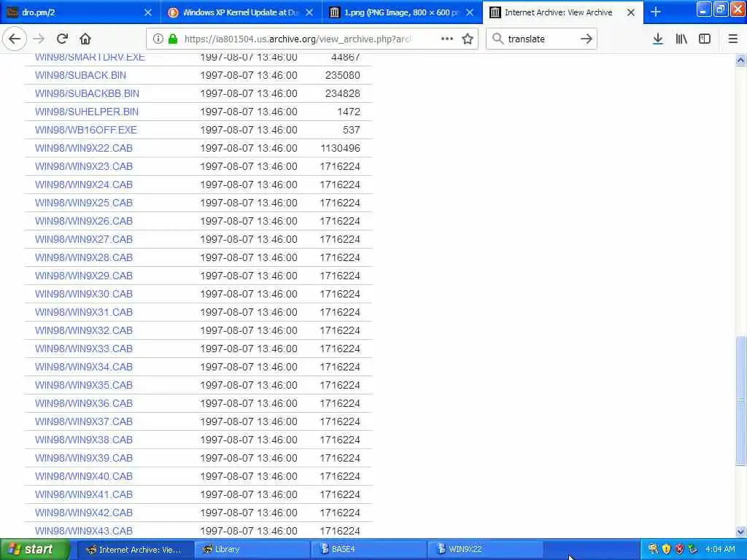Click the system clock showing 4:04 AM
Image resolution: width=747 pixels, height=560 pixels.
720,550
